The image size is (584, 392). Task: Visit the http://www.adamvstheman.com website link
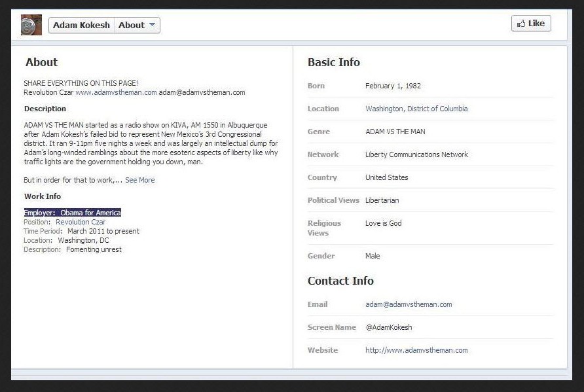coord(416,350)
